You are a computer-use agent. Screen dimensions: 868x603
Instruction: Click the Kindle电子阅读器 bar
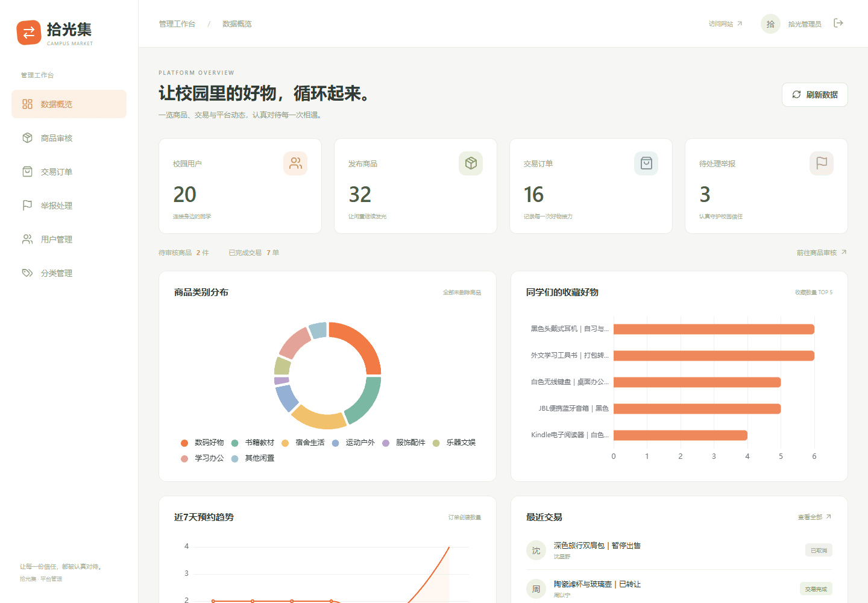click(x=681, y=435)
